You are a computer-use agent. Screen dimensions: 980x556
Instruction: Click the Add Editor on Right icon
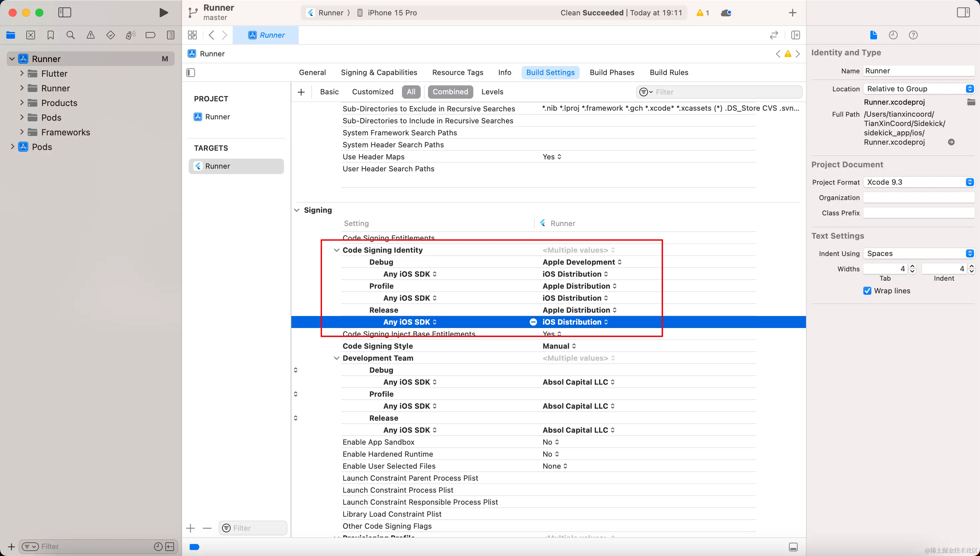click(x=796, y=35)
